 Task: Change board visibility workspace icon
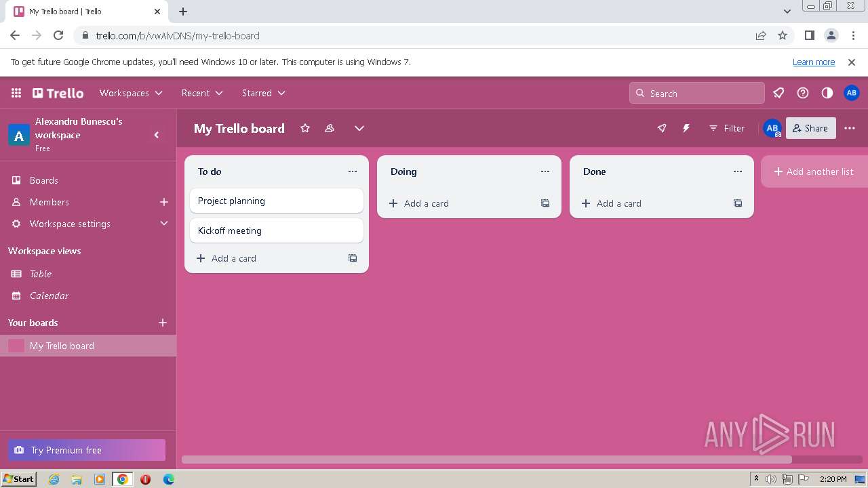pos(330,128)
